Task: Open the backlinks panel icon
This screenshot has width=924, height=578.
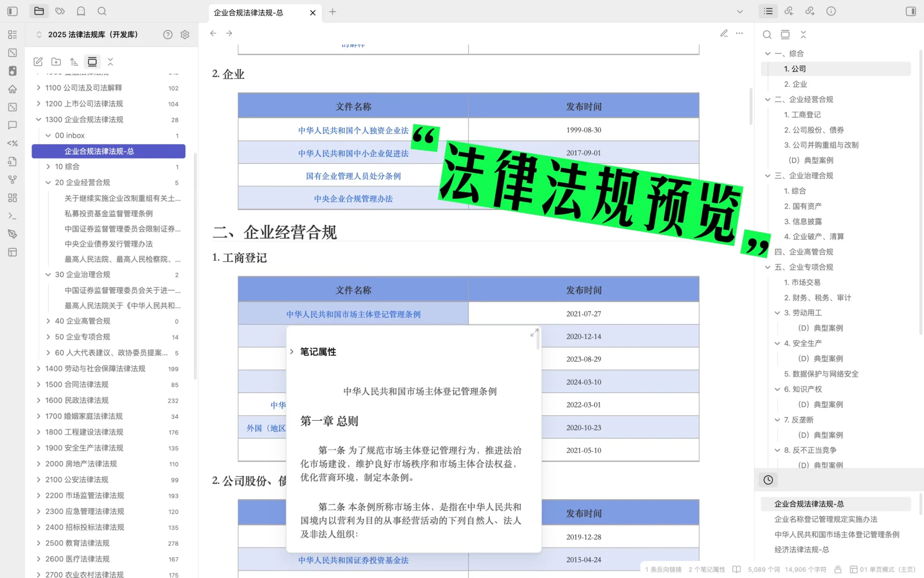Action: point(788,12)
